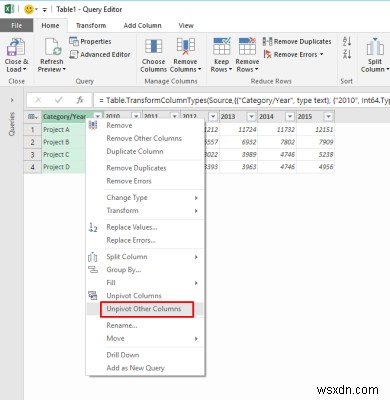Open the Fill submenu

145,283
